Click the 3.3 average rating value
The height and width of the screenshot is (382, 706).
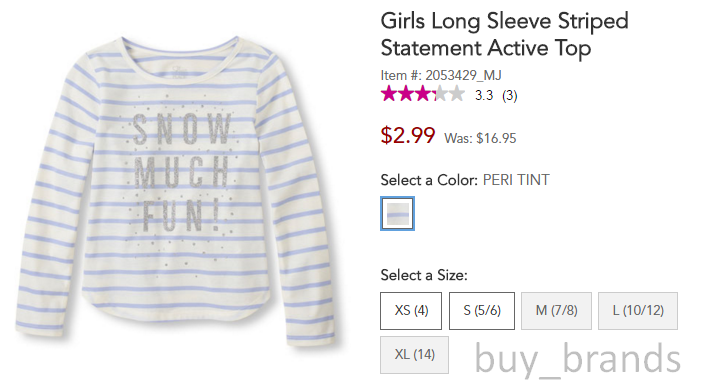click(484, 96)
